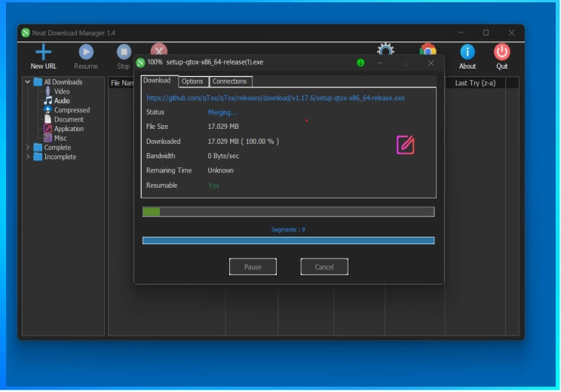Click the Complete folder icon
Image resolution: width=561 pixels, height=392 pixels.
(38, 147)
